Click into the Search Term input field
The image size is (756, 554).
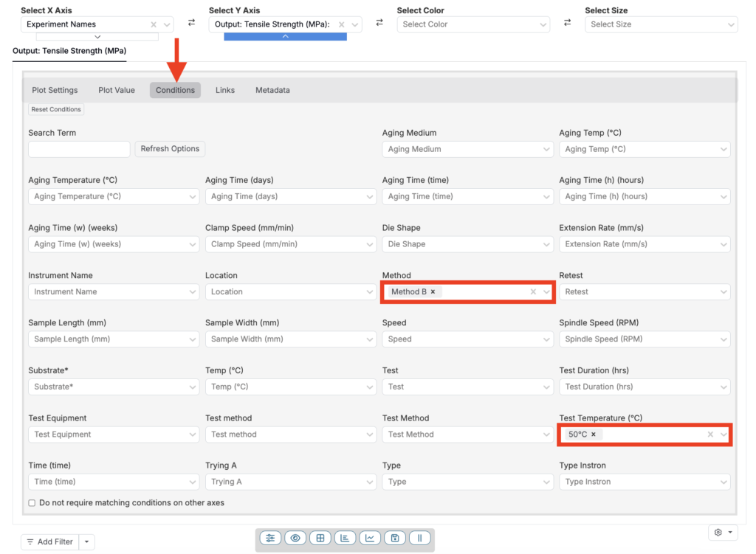(79, 149)
